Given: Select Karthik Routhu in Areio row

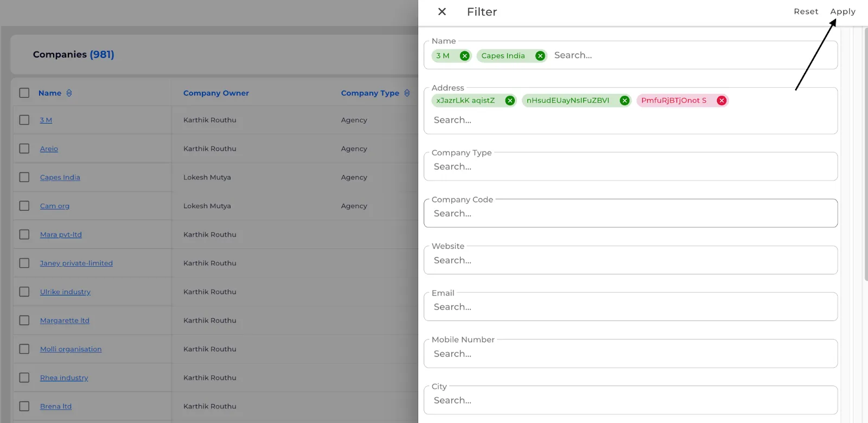Looking at the screenshot, I should [209, 149].
